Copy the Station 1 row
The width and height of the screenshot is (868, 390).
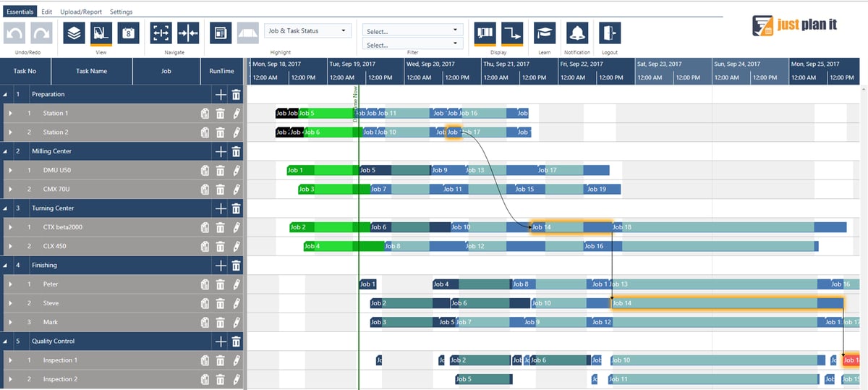tap(205, 114)
